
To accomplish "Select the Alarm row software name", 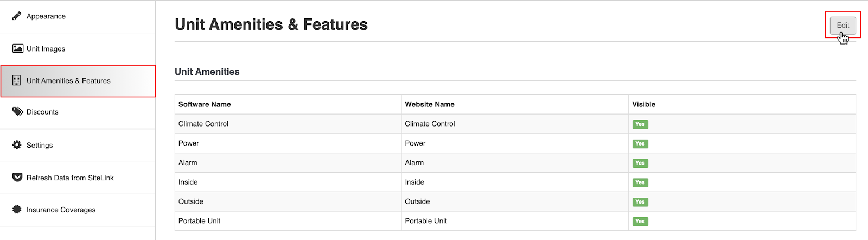I will (x=188, y=162).
